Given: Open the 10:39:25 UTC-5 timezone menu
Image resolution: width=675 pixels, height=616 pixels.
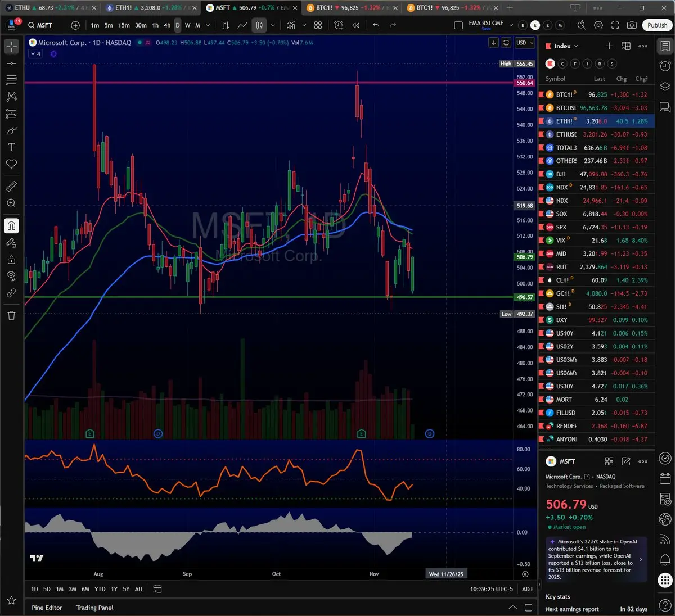Looking at the screenshot, I should point(492,589).
